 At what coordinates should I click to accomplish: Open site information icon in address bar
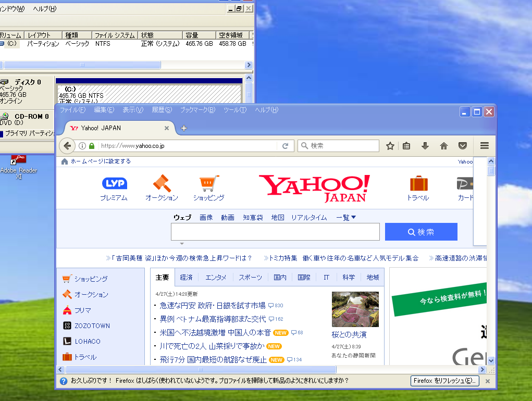pos(82,146)
